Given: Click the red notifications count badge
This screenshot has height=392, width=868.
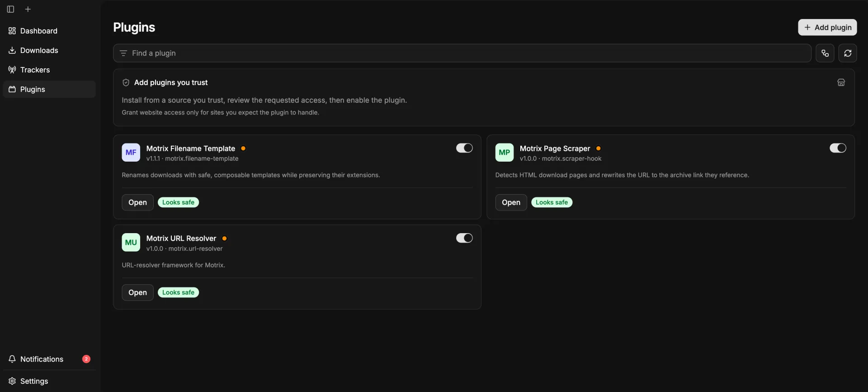Looking at the screenshot, I should [x=86, y=359].
